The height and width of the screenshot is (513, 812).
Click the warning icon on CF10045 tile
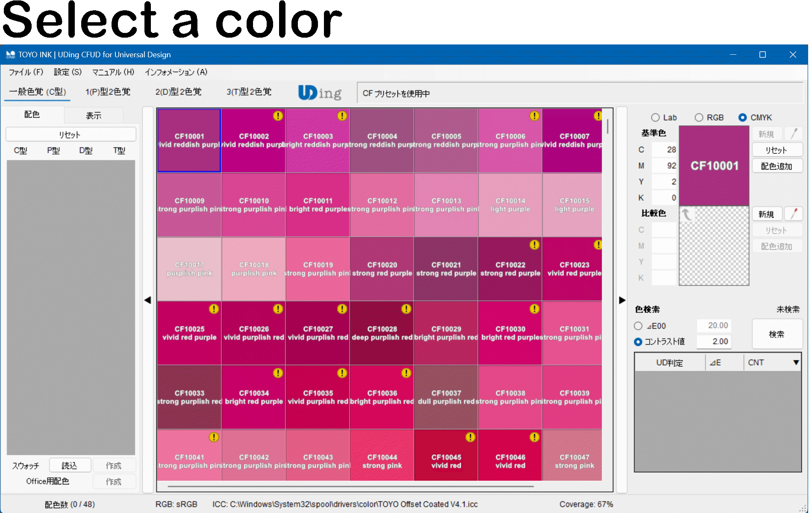coord(470,437)
